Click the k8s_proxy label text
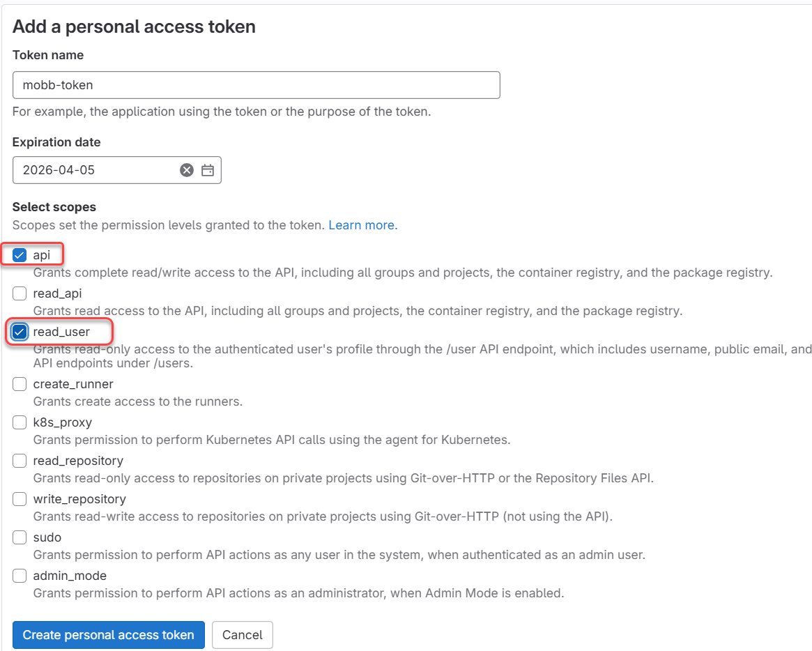This screenshot has height=651, width=812. tap(61, 422)
